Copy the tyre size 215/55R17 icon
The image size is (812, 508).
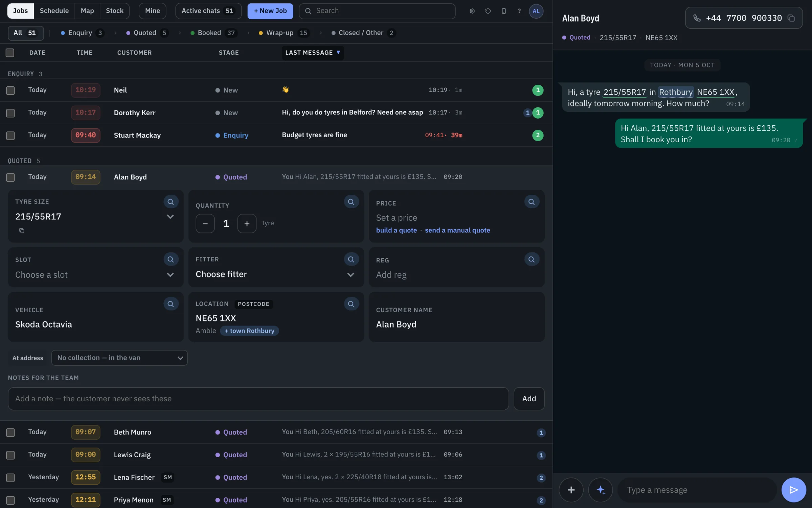point(22,231)
